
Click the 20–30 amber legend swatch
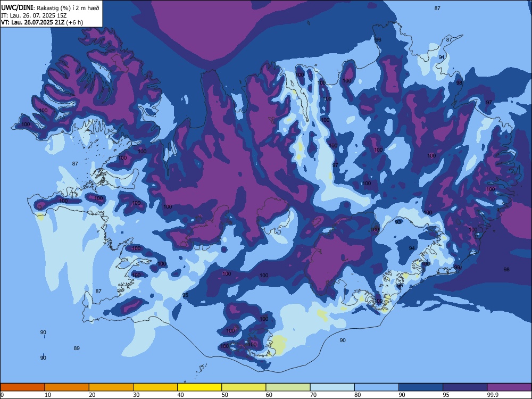[111, 387]
